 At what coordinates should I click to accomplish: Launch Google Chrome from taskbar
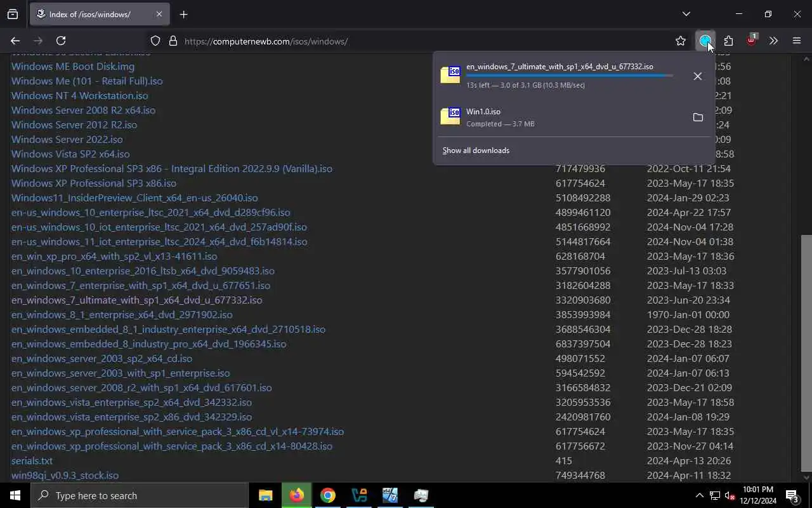(x=328, y=495)
